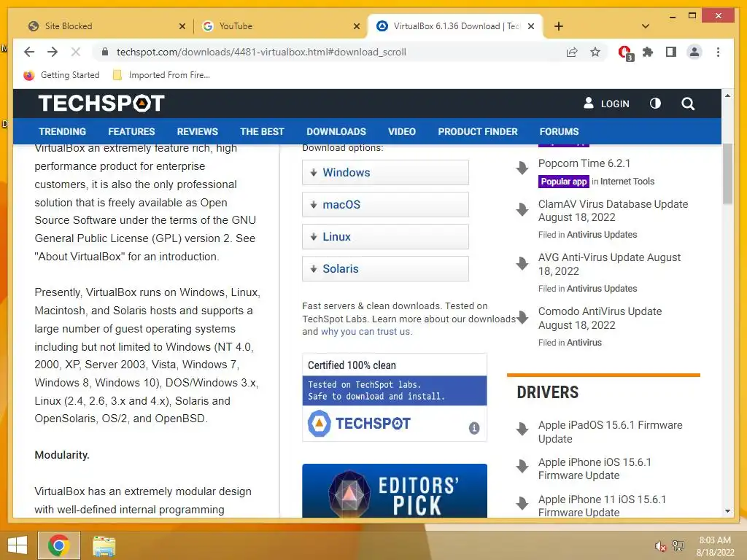
Task: Open a new browser tab
Action: pos(559,26)
